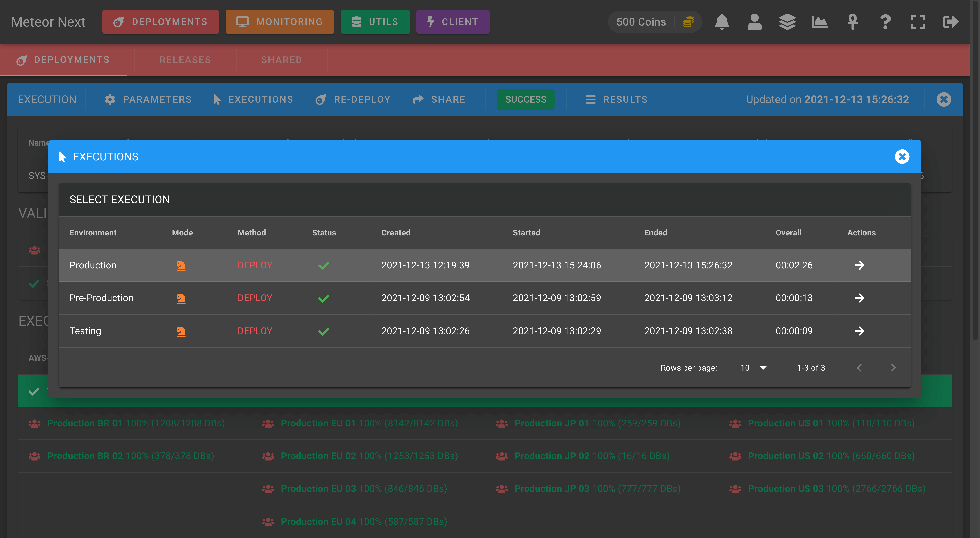Switch to the Shared tab

click(x=282, y=60)
